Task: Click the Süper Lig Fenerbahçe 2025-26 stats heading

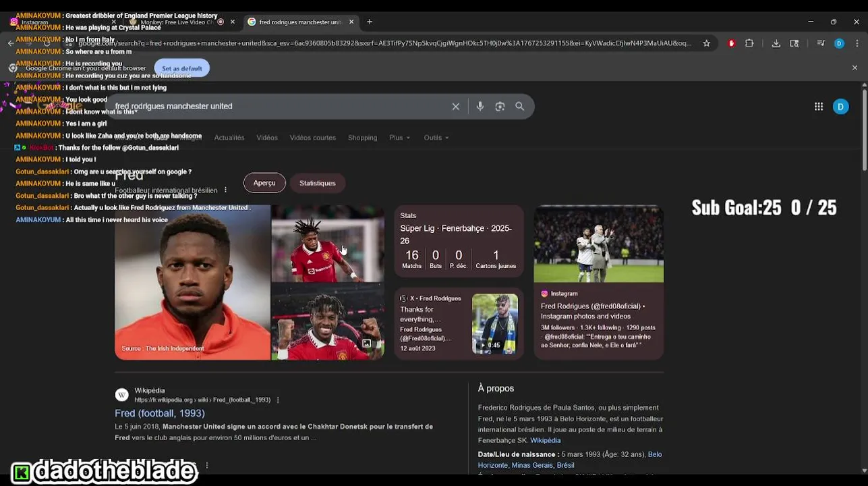Action: (x=456, y=234)
